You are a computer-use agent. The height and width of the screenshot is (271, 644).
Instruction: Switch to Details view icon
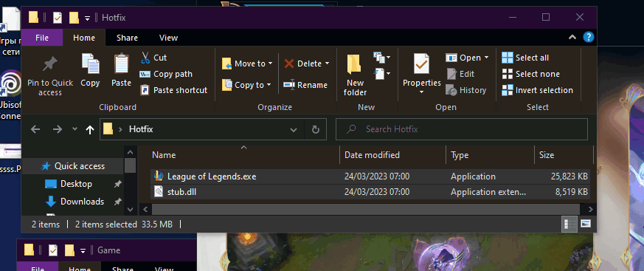569,224
